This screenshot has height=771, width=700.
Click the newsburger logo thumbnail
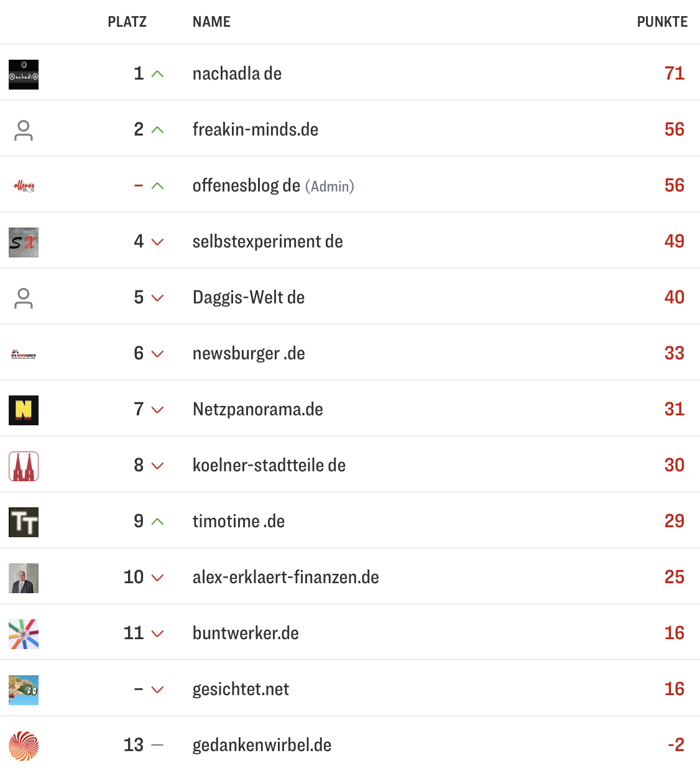point(24,354)
